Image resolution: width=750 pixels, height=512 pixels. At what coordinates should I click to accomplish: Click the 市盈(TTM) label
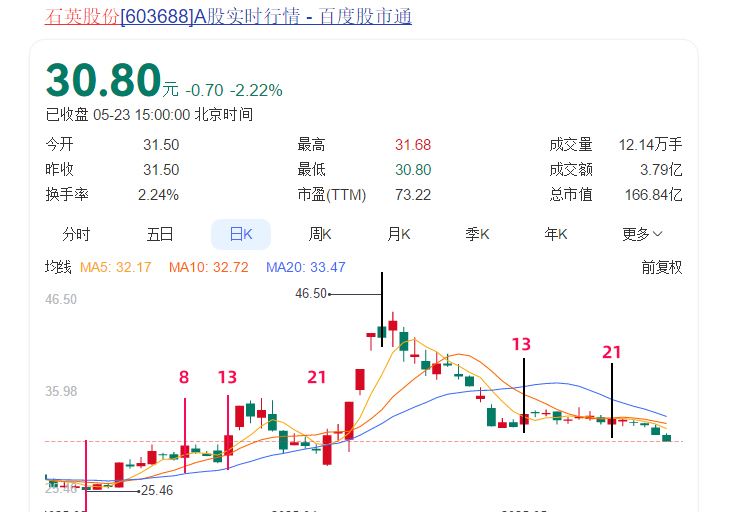coord(331,195)
